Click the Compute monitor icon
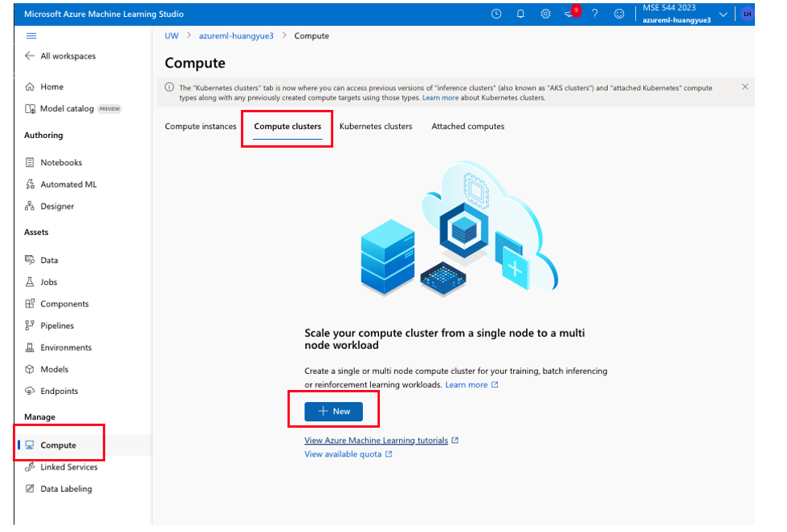787x532 pixels. coord(31,445)
